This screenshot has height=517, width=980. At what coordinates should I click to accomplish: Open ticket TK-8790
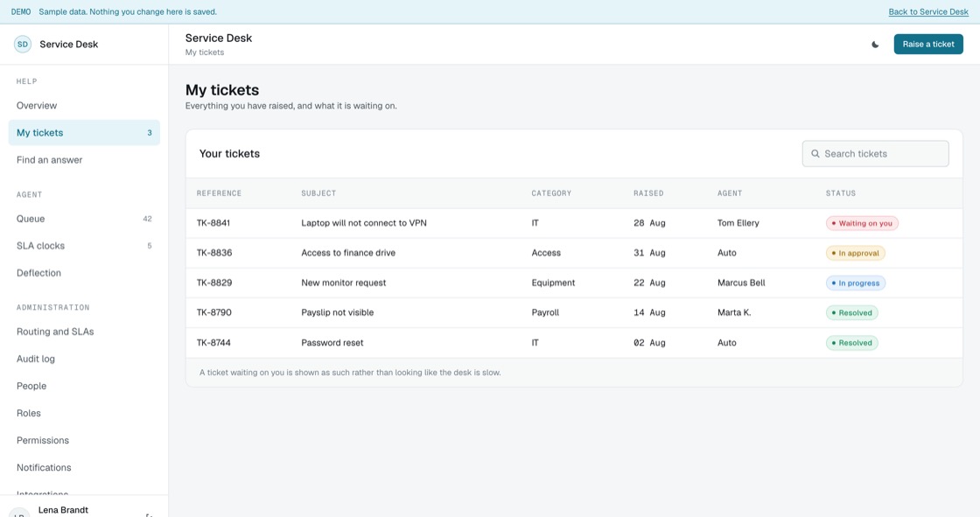click(x=213, y=312)
